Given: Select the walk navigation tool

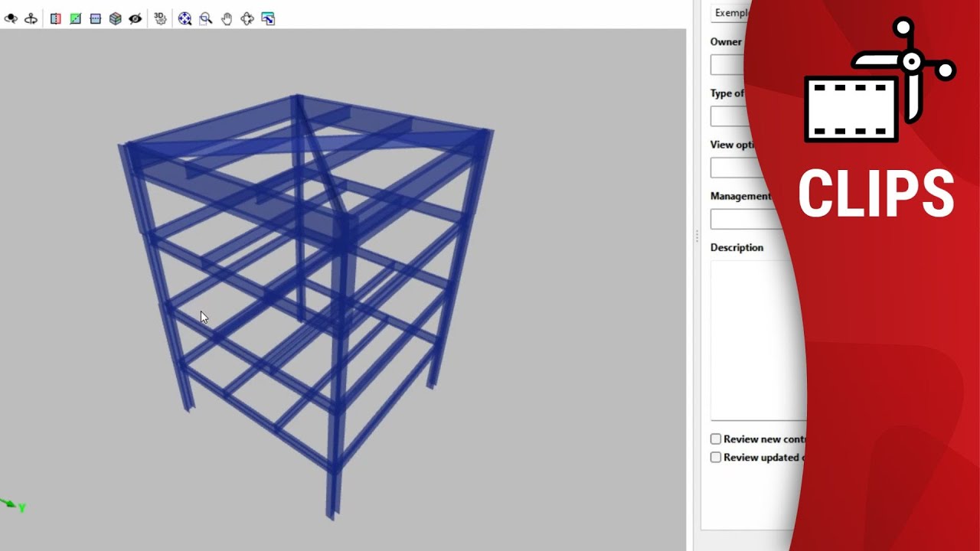Looking at the screenshot, I should click(x=246, y=18).
